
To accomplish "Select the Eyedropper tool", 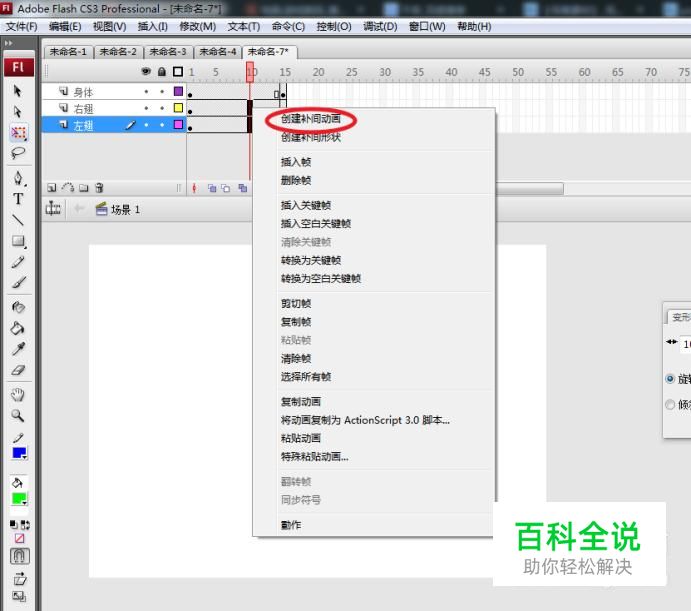I will tap(18, 349).
